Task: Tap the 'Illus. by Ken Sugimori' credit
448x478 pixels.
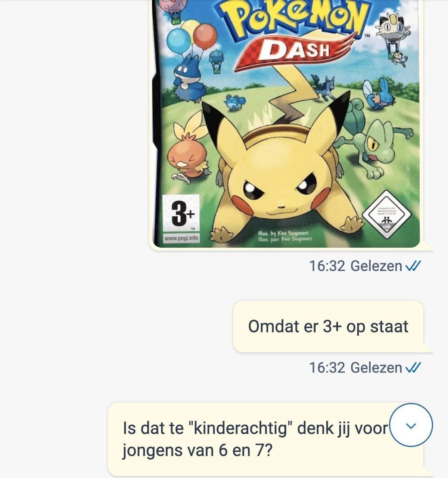Action: point(283,233)
